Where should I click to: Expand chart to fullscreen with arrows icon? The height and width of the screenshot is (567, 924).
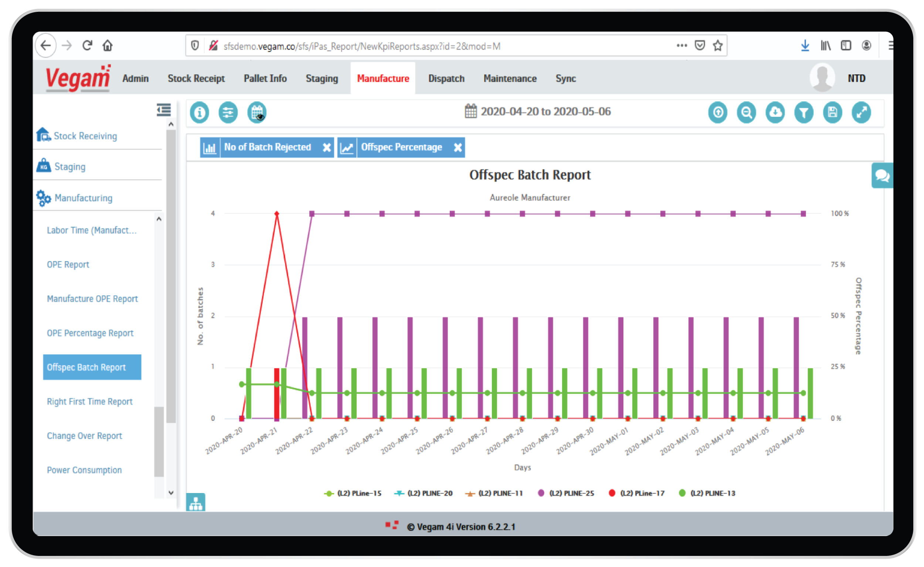coord(862,112)
